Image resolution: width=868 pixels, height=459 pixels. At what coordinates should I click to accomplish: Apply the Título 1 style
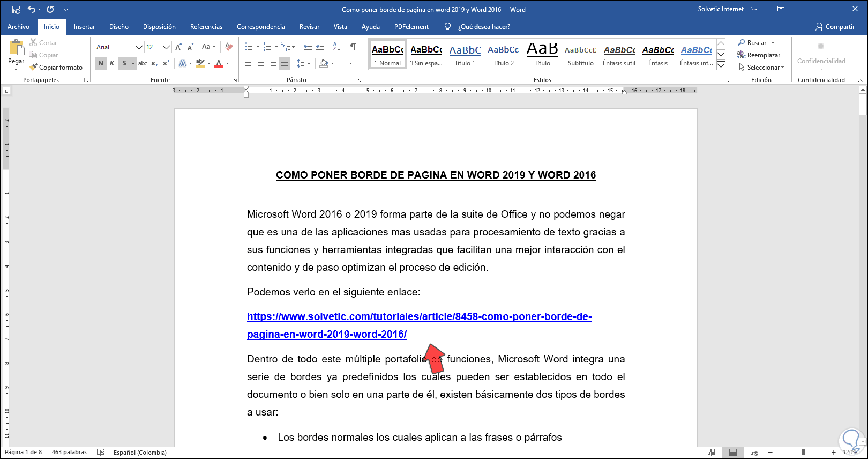click(465, 55)
